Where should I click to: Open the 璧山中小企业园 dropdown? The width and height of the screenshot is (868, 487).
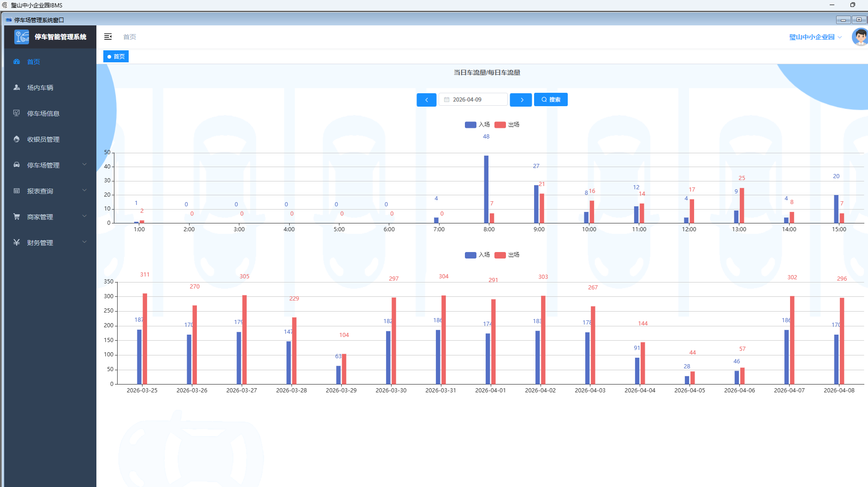click(815, 37)
